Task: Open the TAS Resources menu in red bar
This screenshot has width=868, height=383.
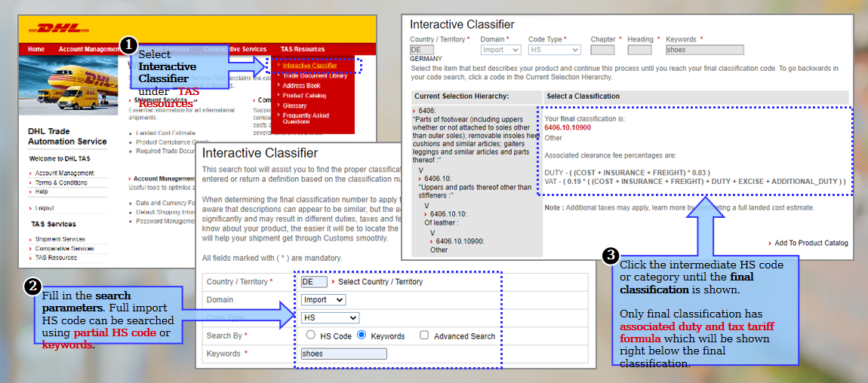Action: [302, 49]
